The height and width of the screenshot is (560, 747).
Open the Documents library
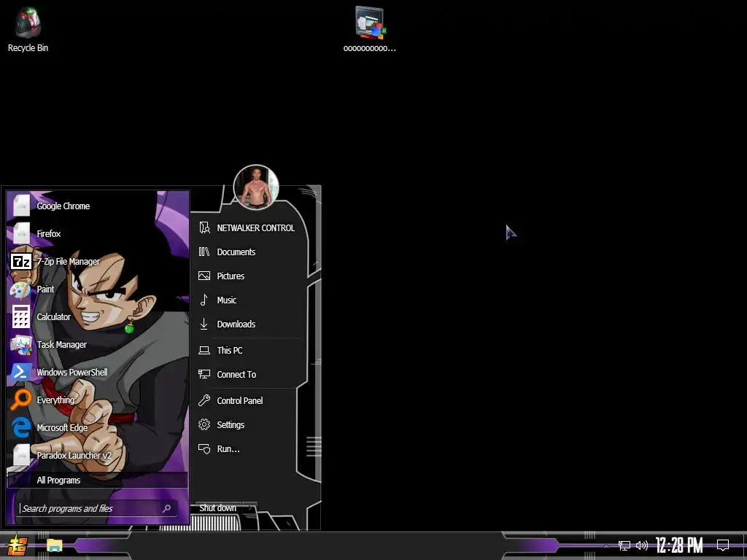[x=249, y=252]
